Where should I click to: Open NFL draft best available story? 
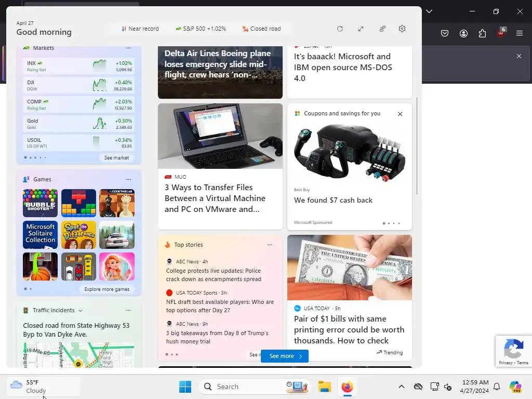220,306
